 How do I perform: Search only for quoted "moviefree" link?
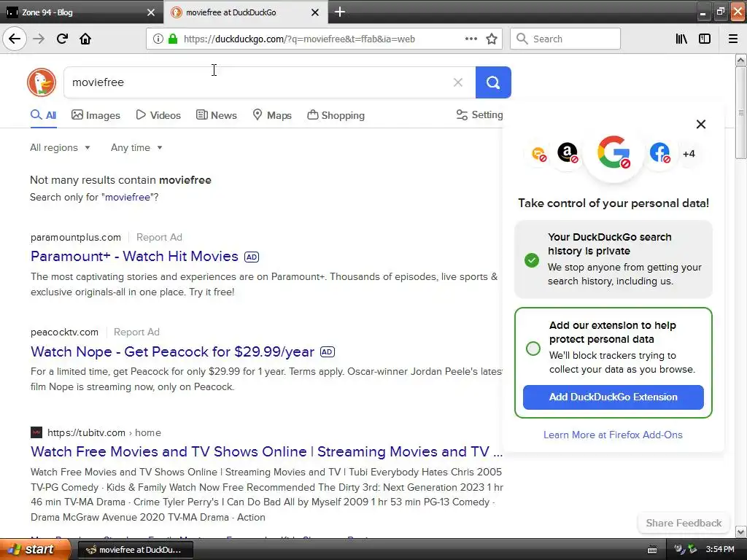(127, 197)
